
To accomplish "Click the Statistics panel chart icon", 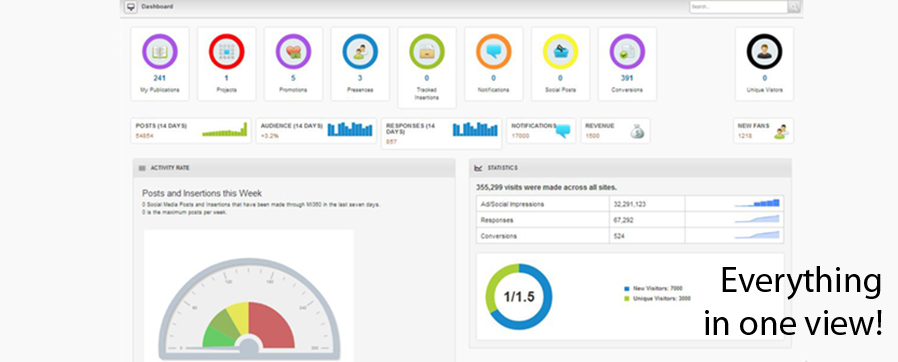I will coord(478,168).
